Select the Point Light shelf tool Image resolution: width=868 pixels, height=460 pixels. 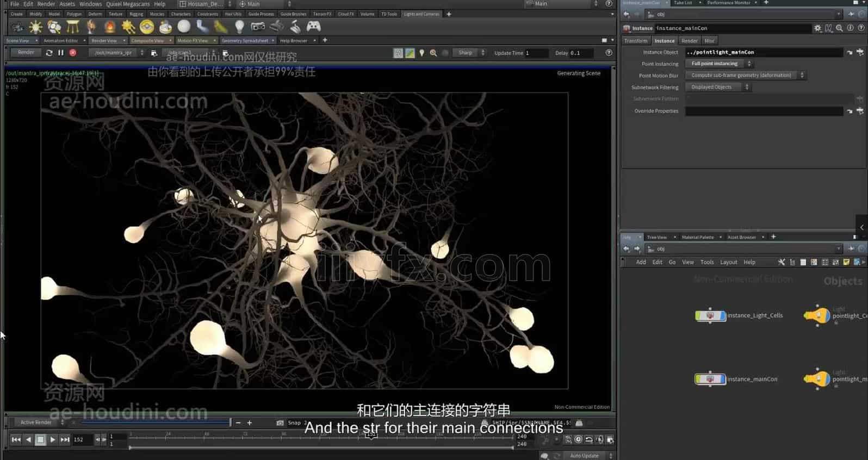35,26
